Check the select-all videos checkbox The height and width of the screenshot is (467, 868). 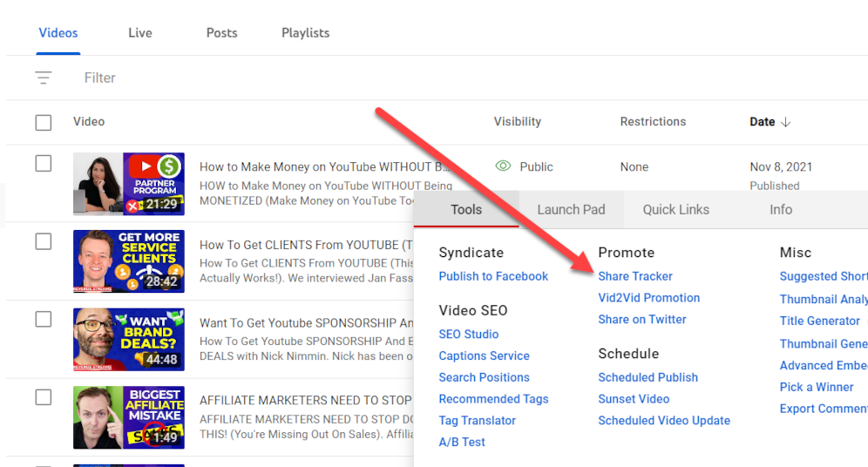[44, 122]
